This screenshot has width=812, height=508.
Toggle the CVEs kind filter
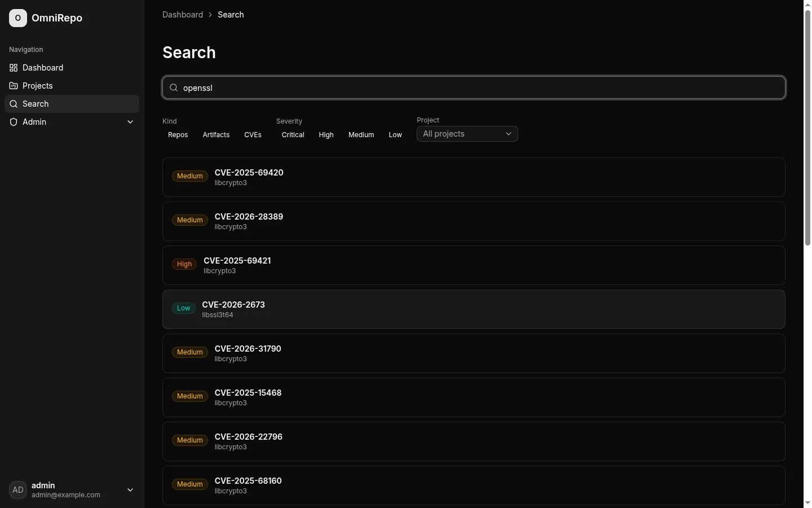coord(253,135)
